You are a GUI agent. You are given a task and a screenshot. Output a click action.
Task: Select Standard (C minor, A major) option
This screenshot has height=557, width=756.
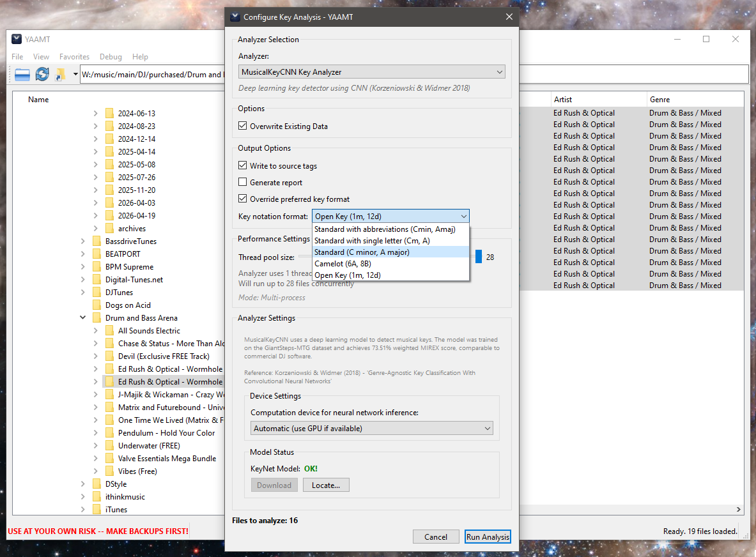390,252
